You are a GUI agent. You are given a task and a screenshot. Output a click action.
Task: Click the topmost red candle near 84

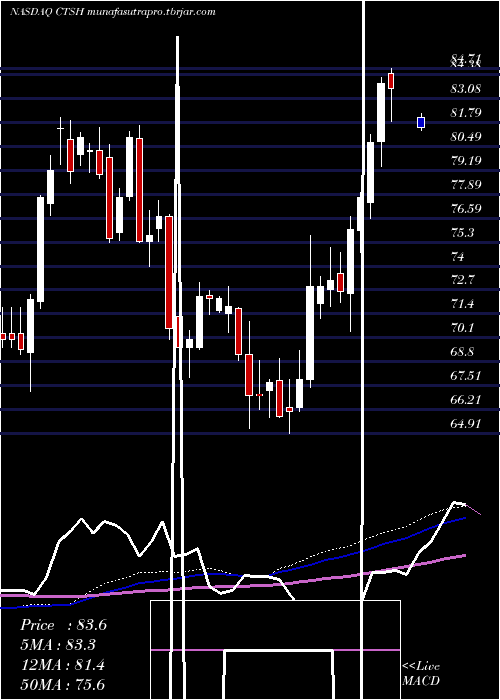pyautogui.click(x=392, y=81)
